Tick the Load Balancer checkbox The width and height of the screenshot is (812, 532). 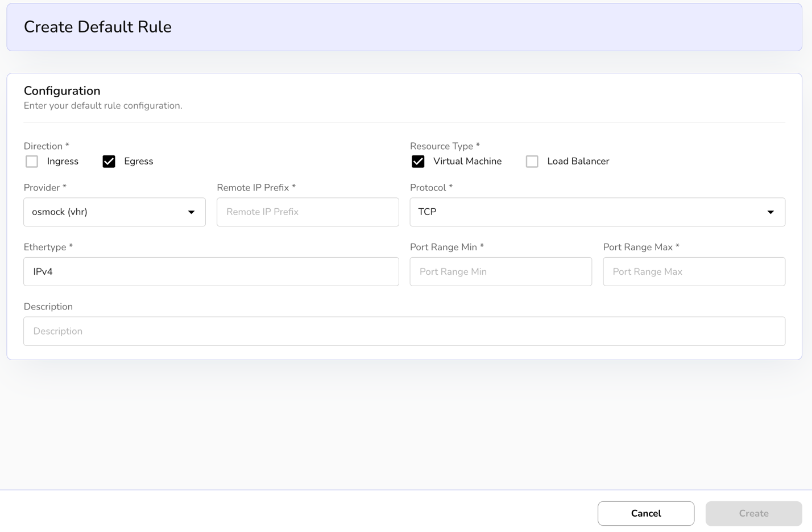[532, 162]
